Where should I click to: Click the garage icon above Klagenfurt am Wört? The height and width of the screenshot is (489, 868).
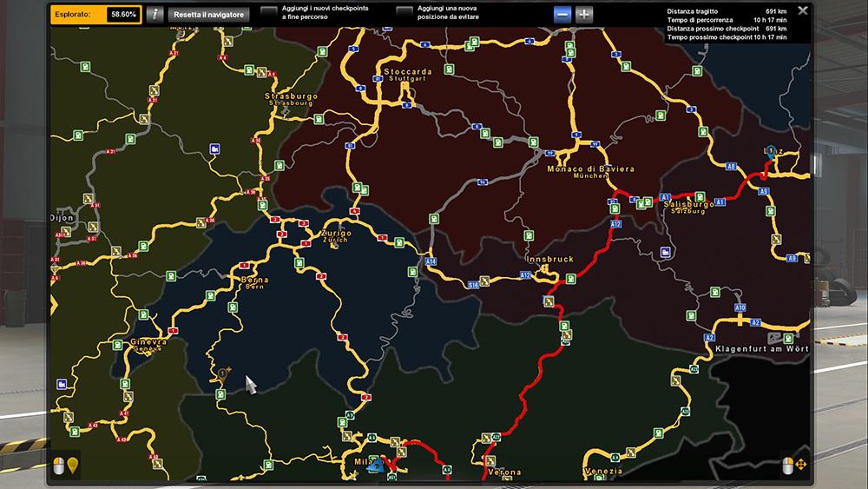[773, 336]
